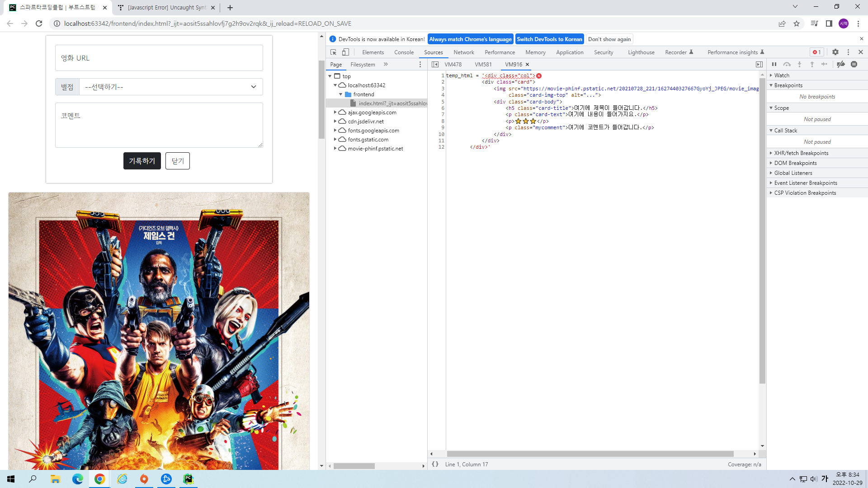The width and height of the screenshot is (868, 488).
Task: Open Chrome main menu
Action: [858, 23]
